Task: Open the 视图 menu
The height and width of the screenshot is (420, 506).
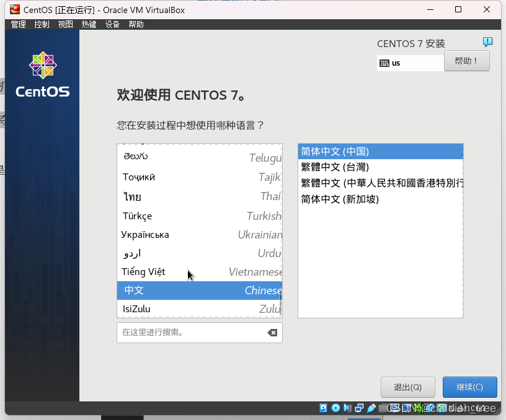Action: point(66,24)
